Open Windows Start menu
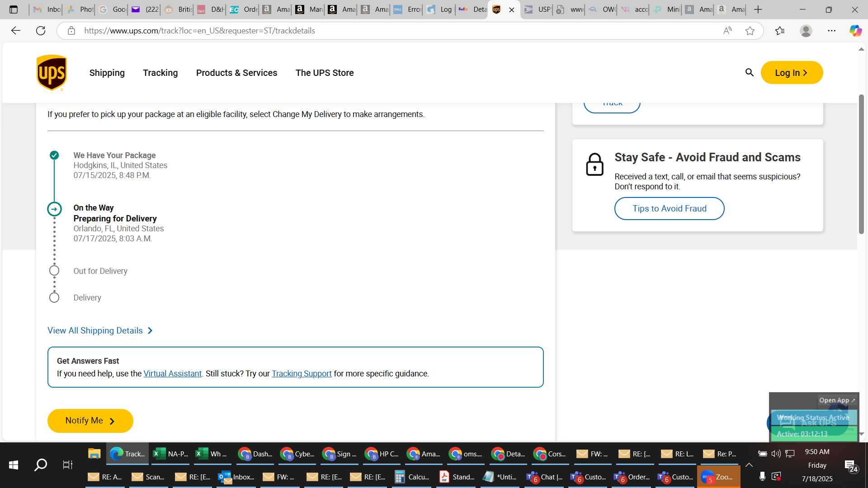This screenshot has height=488, width=868. (14, 465)
